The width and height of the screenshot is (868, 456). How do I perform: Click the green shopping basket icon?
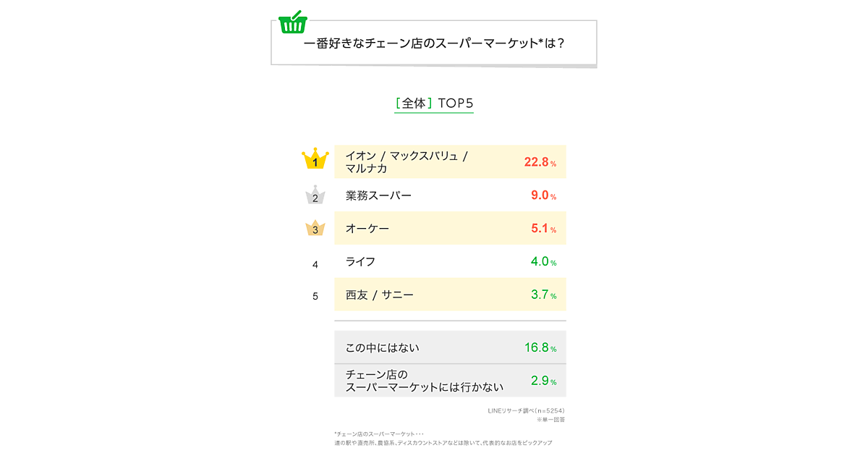pyautogui.click(x=293, y=22)
